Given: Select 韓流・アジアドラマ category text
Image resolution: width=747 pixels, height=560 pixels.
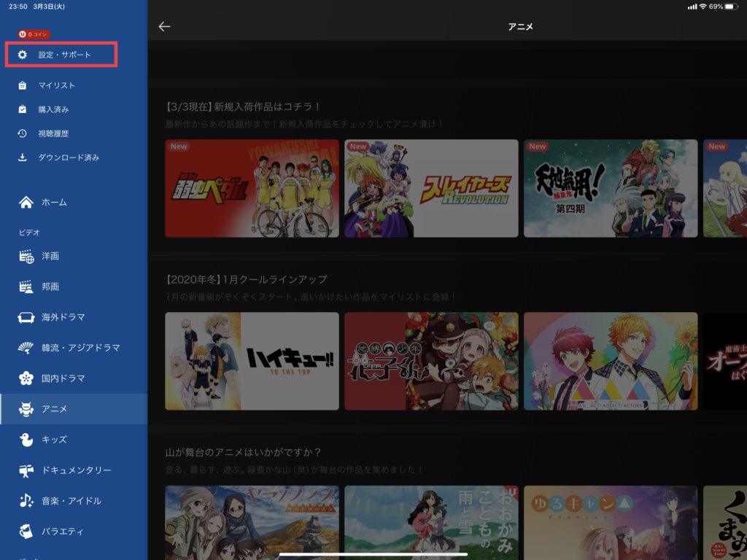Looking at the screenshot, I should tap(80, 348).
